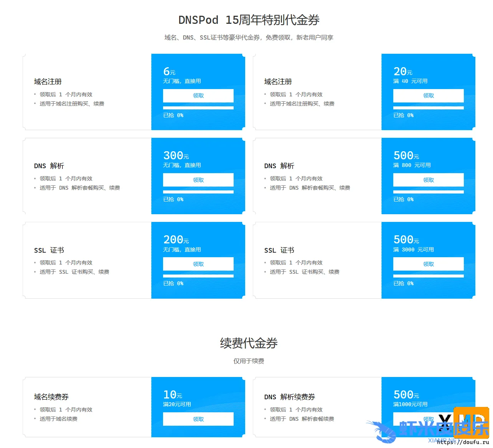
Task: Click the '续费代金券' section heading
Action: (249, 343)
